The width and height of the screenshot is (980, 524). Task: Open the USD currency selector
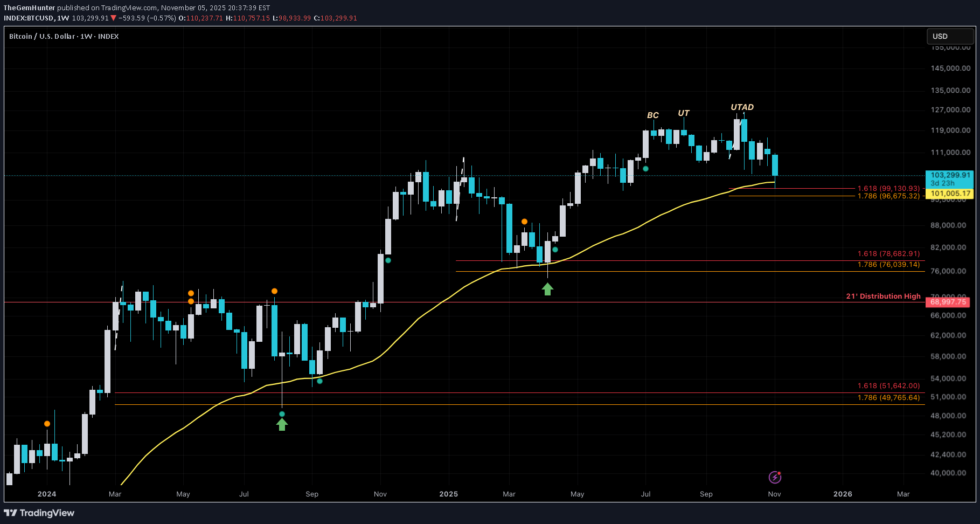point(949,36)
